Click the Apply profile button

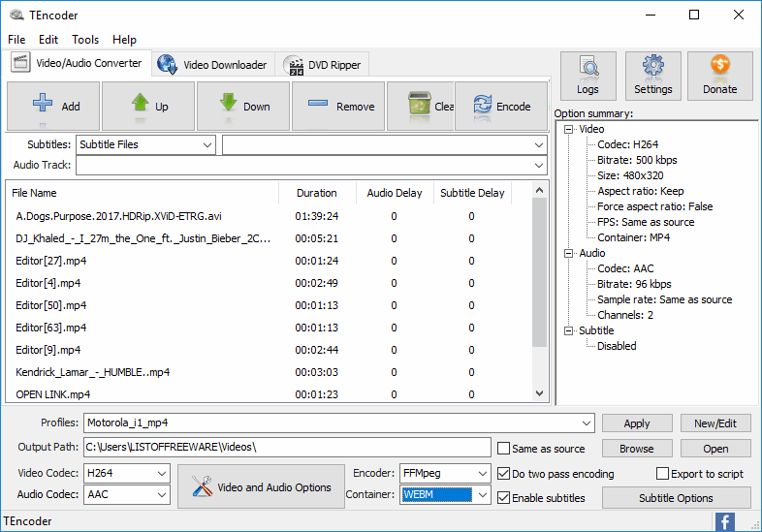pyautogui.click(x=637, y=423)
